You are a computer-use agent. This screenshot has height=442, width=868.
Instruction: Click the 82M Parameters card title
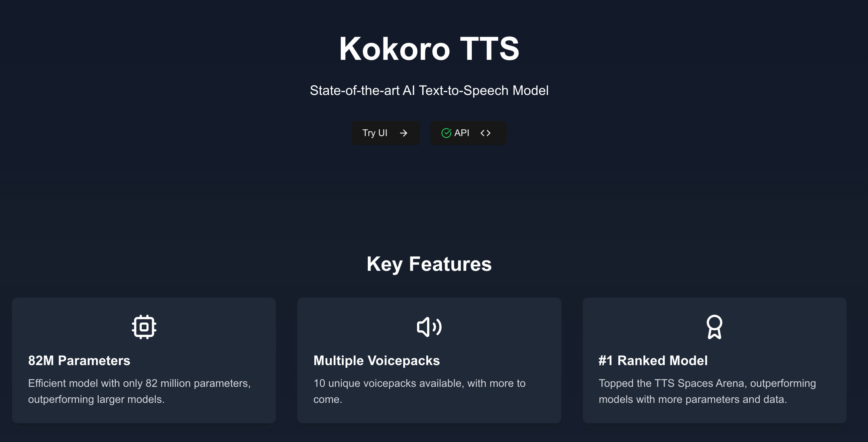coord(79,360)
